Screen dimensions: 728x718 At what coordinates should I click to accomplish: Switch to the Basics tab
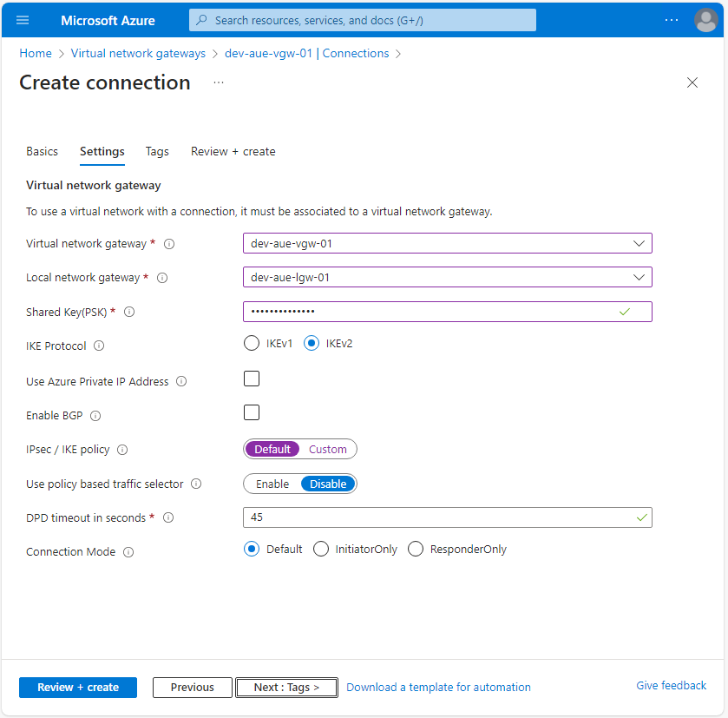click(42, 151)
